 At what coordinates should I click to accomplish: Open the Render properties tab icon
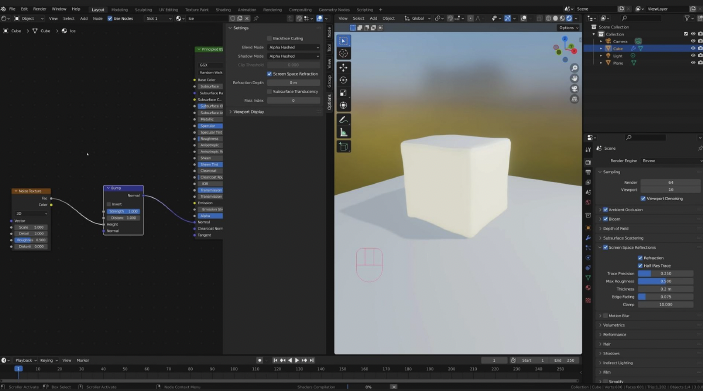point(588,162)
